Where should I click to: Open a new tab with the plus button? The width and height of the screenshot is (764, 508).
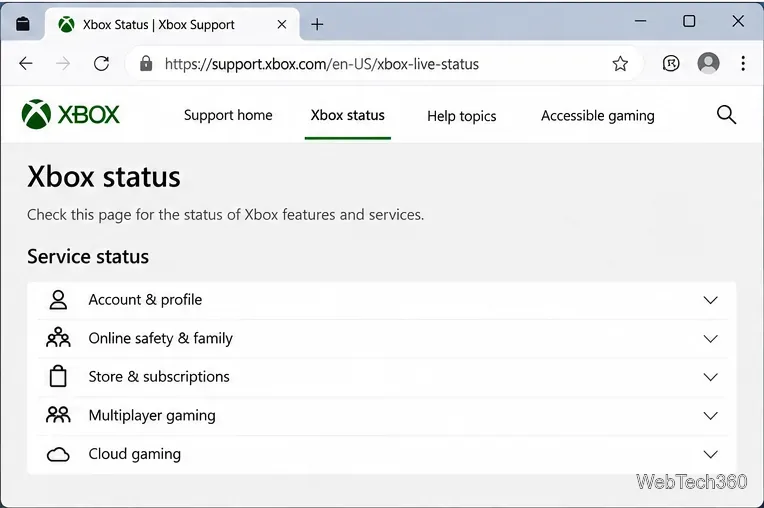pos(317,24)
